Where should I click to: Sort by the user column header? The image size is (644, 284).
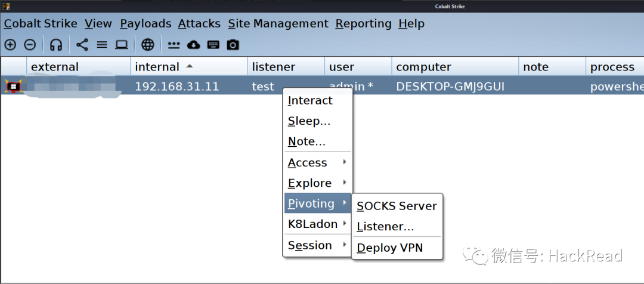click(358, 67)
